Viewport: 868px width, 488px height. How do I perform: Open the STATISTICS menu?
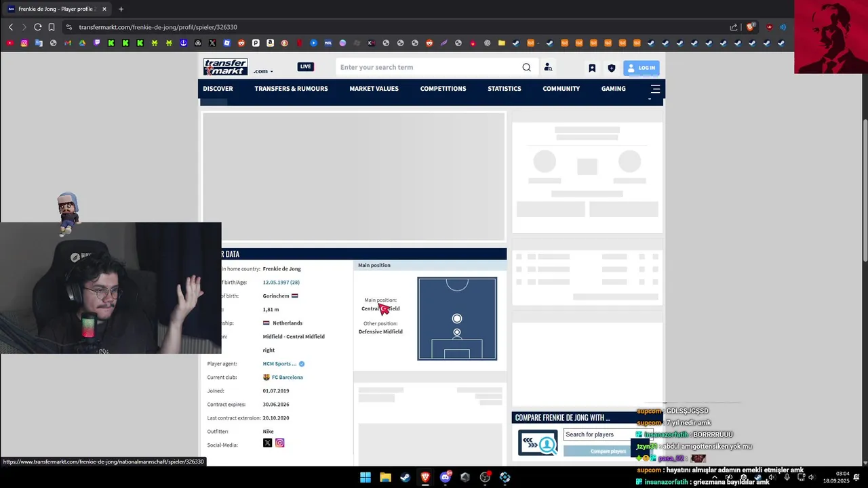coord(505,89)
